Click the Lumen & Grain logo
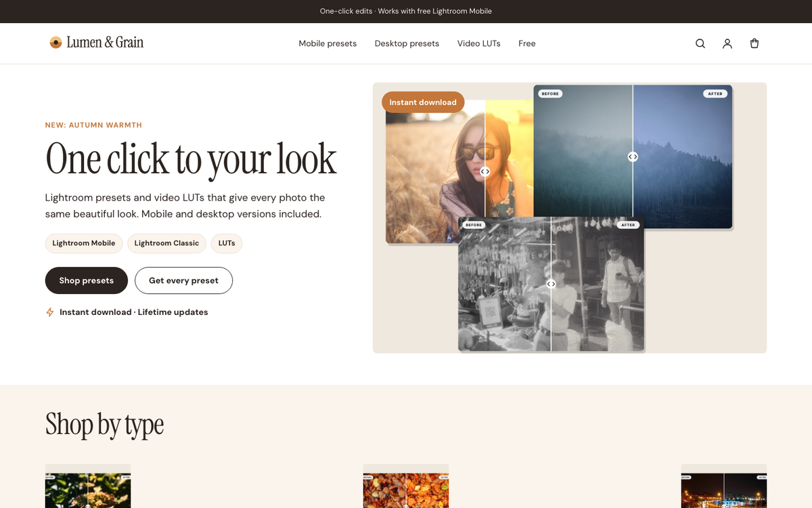The height and width of the screenshot is (508, 812). [96, 43]
